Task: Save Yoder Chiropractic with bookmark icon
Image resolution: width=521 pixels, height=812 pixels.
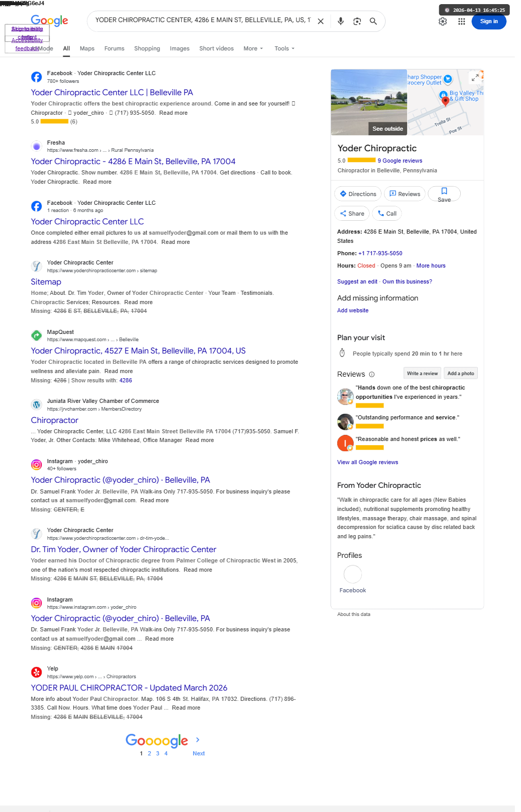Action: click(x=444, y=194)
